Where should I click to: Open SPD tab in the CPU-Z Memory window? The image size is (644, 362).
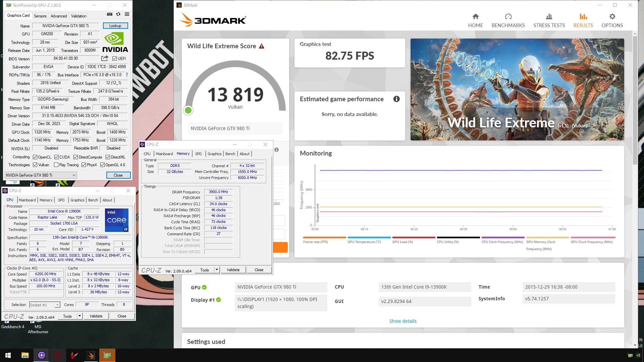(198, 154)
